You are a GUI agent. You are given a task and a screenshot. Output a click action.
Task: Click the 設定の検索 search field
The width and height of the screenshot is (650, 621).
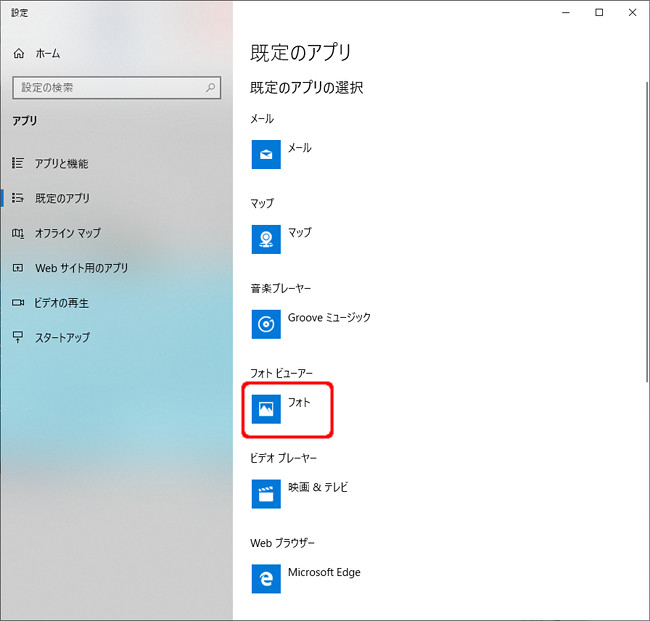tap(108, 88)
